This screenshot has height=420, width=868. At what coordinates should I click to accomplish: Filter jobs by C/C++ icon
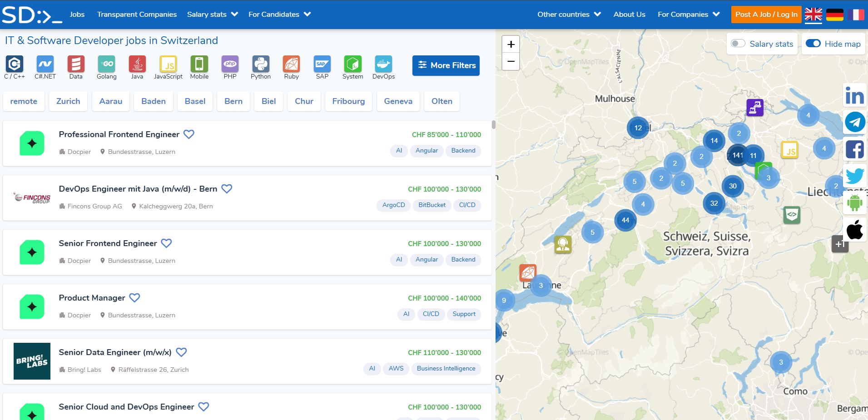pos(15,64)
